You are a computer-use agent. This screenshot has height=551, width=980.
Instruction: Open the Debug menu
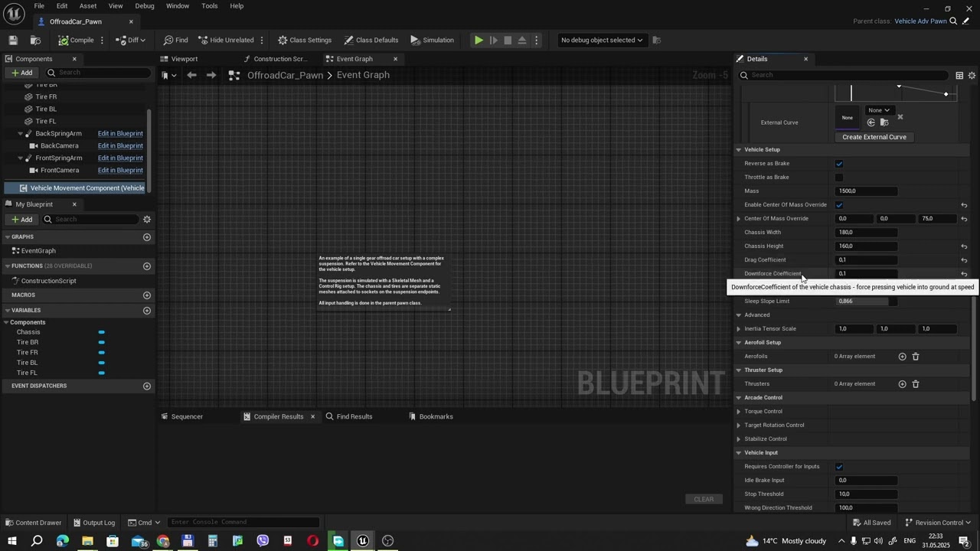pyautogui.click(x=145, y=5)
